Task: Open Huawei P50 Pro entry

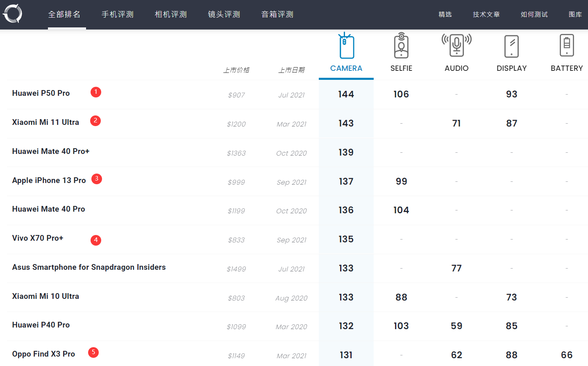Action: [41, 93]
